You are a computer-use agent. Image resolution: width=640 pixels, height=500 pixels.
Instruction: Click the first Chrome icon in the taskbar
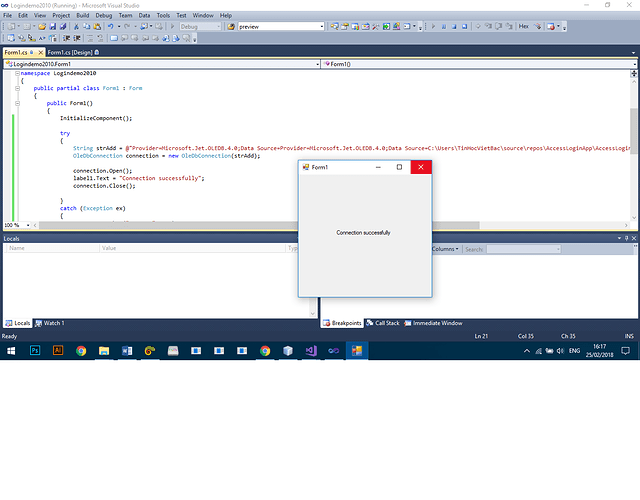click(81, 351)
